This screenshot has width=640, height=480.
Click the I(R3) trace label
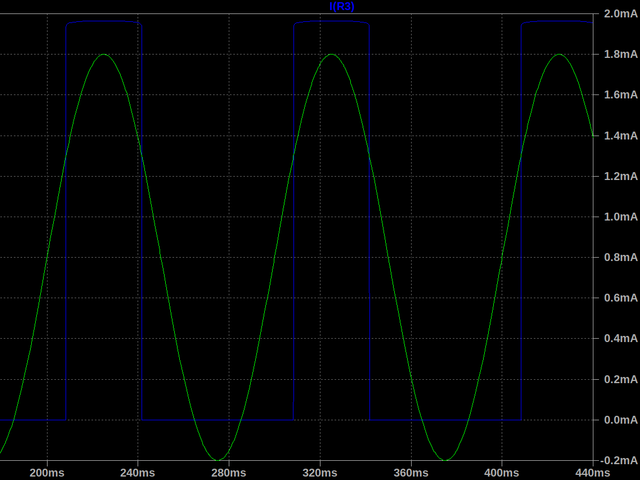click(341, 7)
